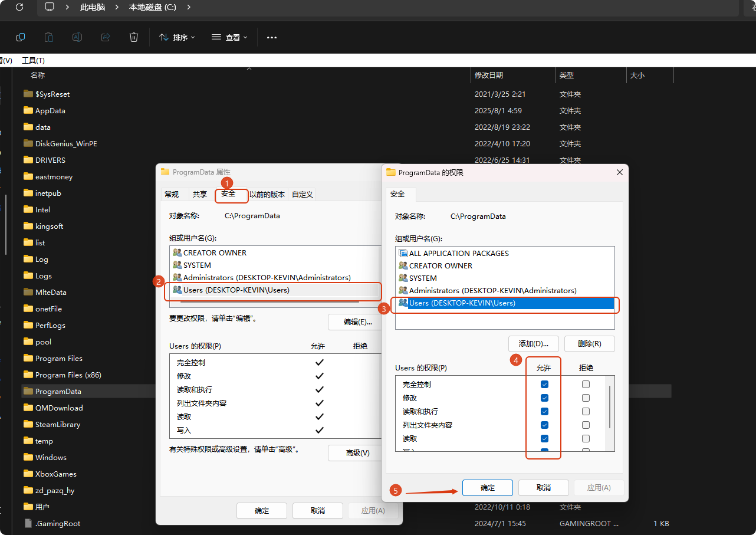Switch to the 共享 tab in properties
The width and height of the screenshot is (756, 535).
pos(200,194)
